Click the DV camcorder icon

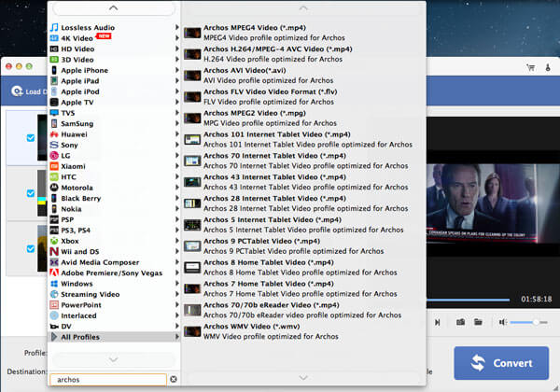pyautogui.click(x=54, y=326)
